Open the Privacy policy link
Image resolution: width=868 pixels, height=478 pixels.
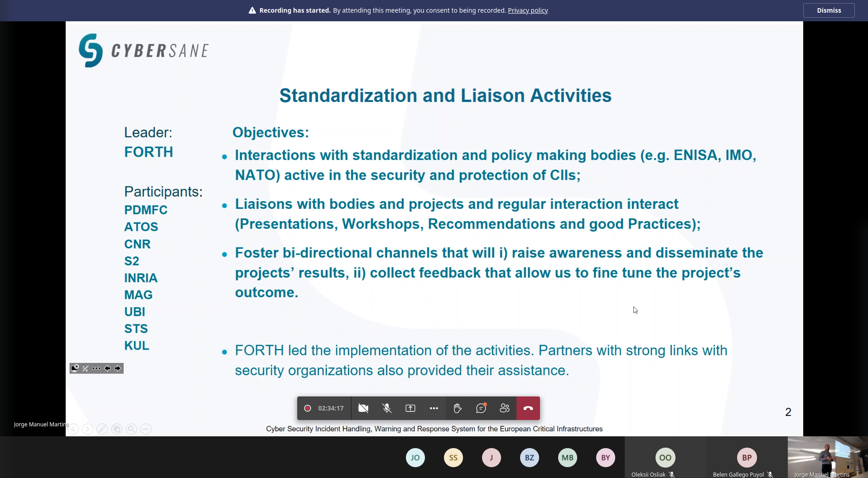coord(528,10)
